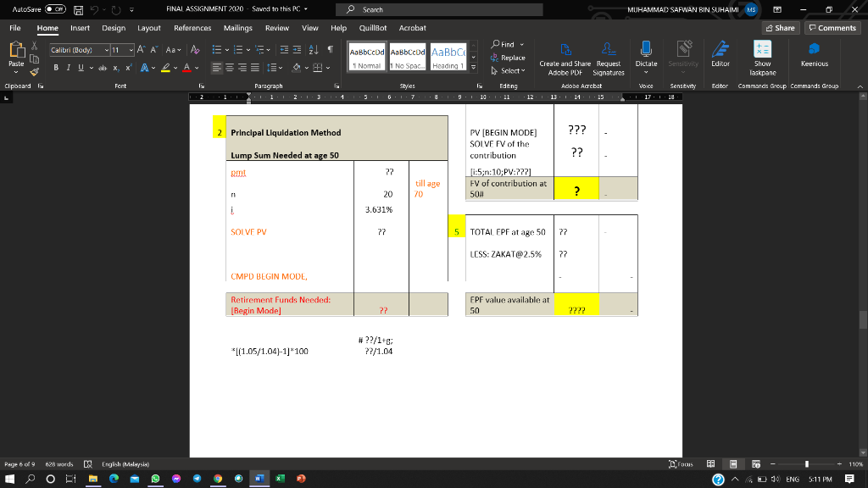868x488 pixels.
Task: Click the Sort icon in Paragraph group
Action: (314, 49)
